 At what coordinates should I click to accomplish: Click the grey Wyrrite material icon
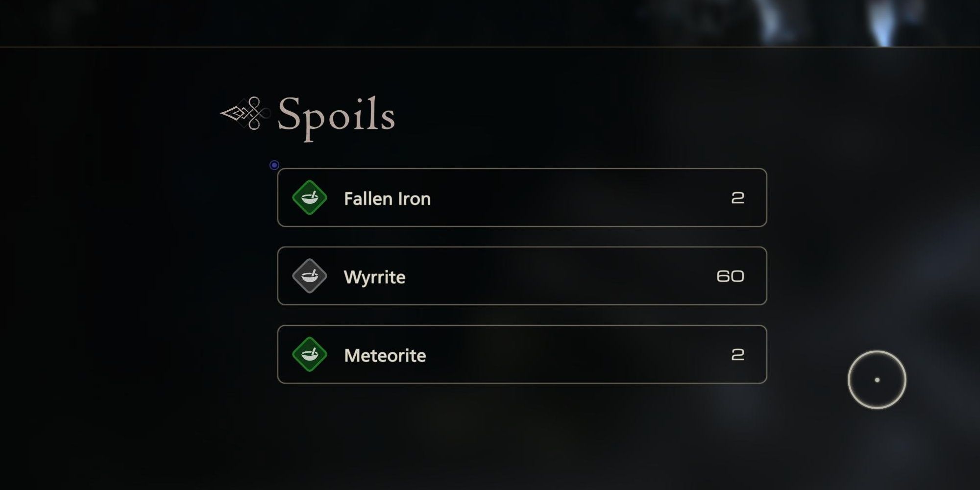coord(309,276)
